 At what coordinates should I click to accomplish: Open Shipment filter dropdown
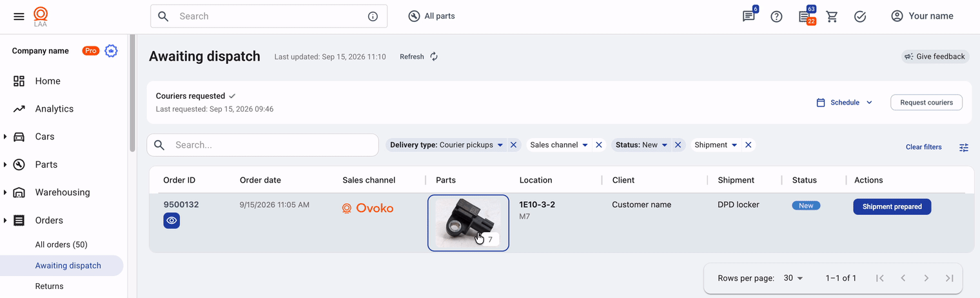tap(716, 145)
